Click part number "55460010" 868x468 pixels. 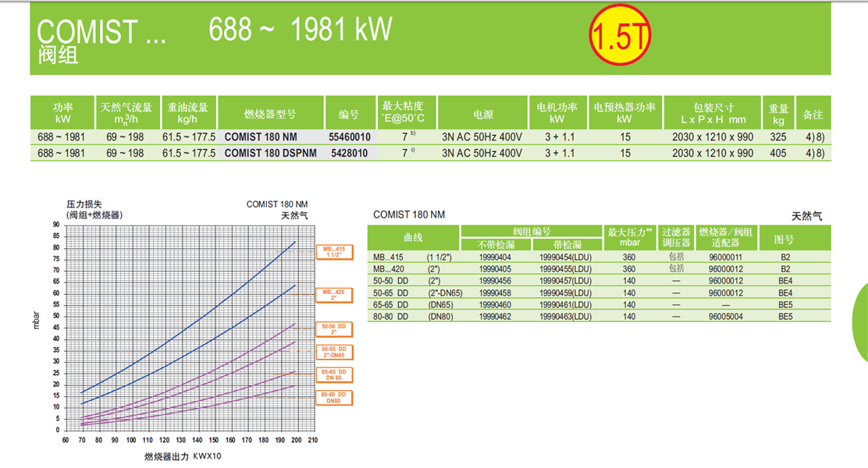[x=349, y=136]
